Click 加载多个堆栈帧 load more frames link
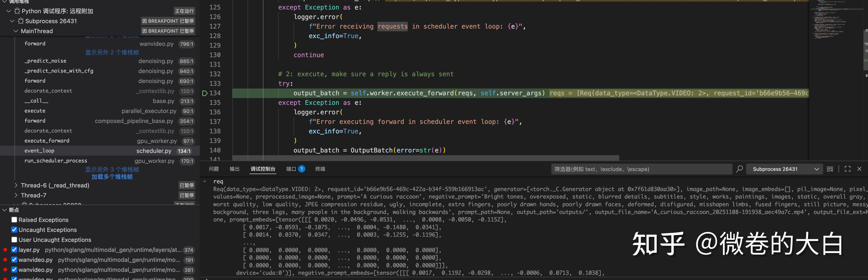This screenshot has height=280, width=868. point(112,177)
